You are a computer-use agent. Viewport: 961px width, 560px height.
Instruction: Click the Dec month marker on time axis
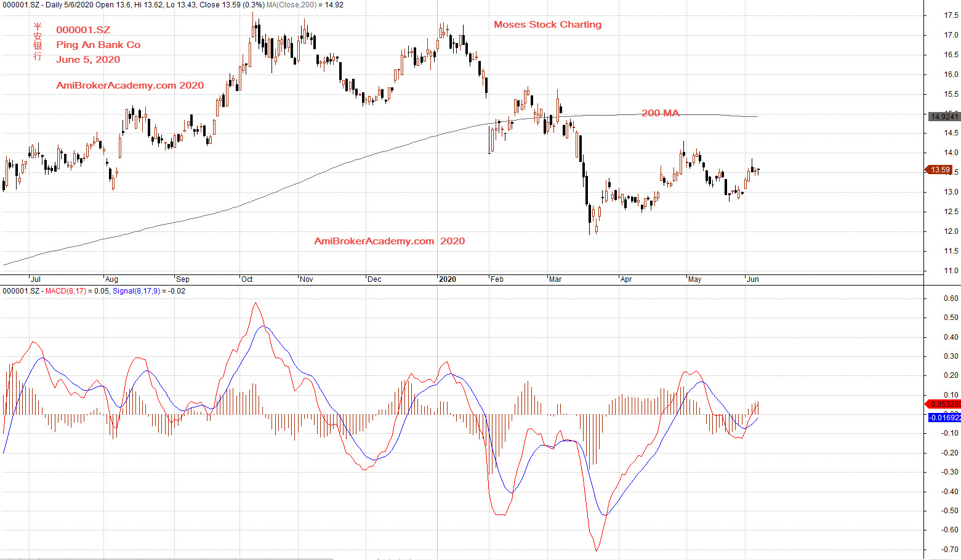374,279
